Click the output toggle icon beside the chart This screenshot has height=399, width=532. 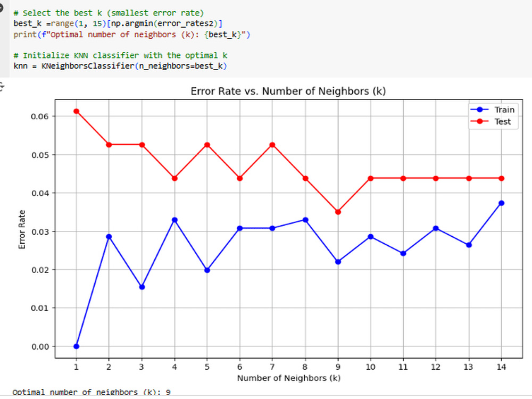(2, 87)
